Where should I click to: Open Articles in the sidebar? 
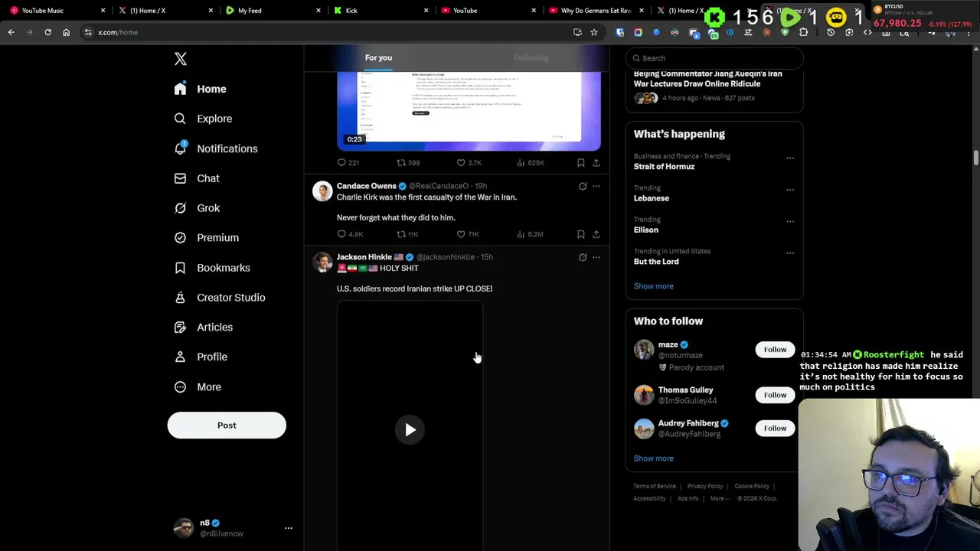point(203,328)
